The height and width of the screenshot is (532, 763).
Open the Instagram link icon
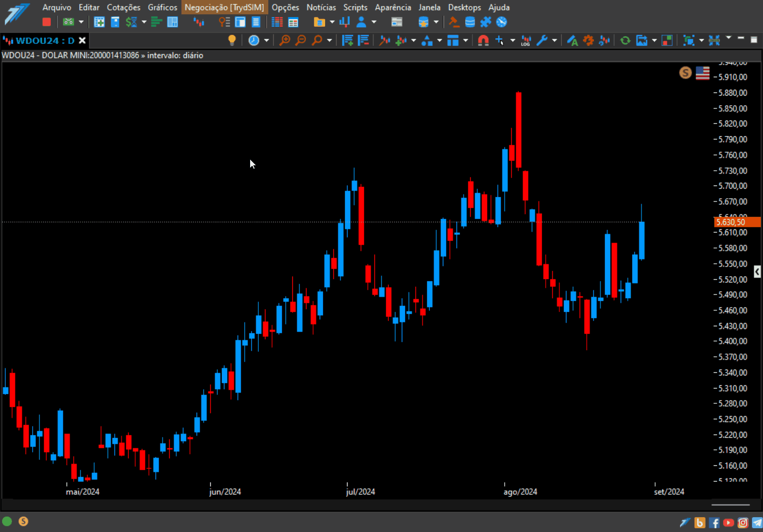[743, 523]
